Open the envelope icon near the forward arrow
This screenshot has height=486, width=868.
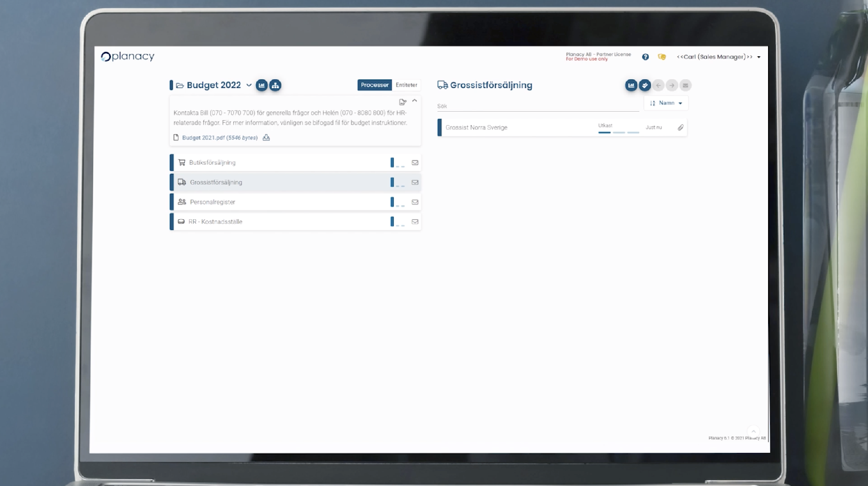(x=686, y=85)
